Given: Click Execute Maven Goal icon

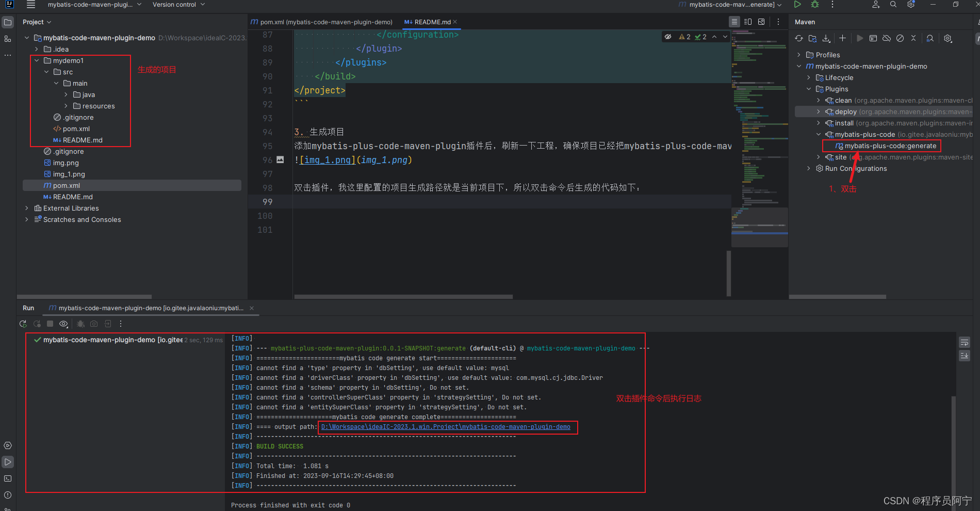Looking at the screenshot, I should point(873,38).
